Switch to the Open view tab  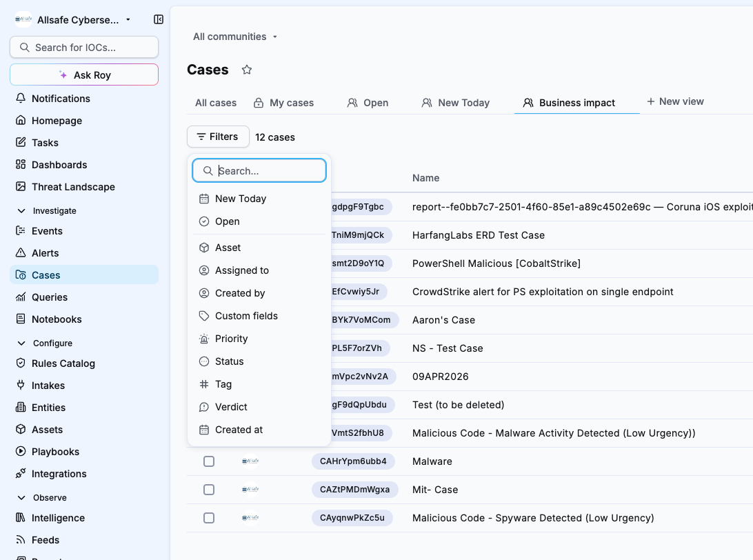(368, 103)
